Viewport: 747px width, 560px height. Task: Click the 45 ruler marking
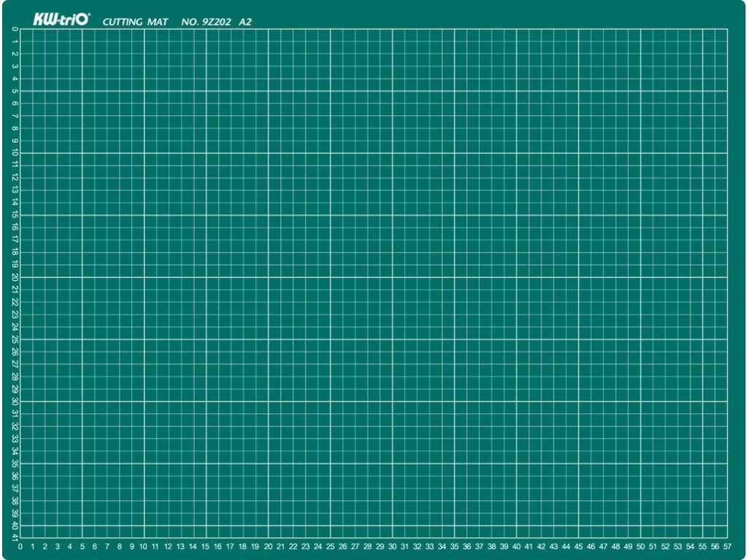point(578,547)
